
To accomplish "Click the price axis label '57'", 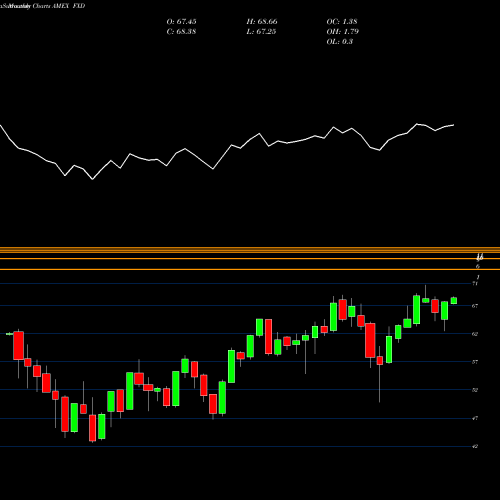I will (475, 362).
